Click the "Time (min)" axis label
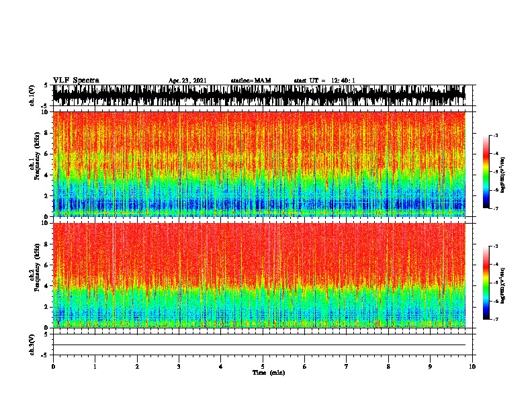Image resolution: width=532 pixels, height=411 pixels. [x=269, y=373]
